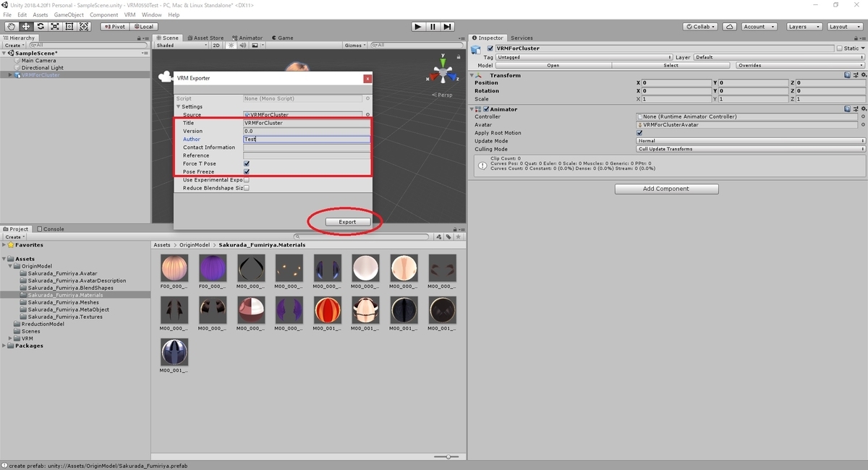Open the VRM menu

point(129,14)
